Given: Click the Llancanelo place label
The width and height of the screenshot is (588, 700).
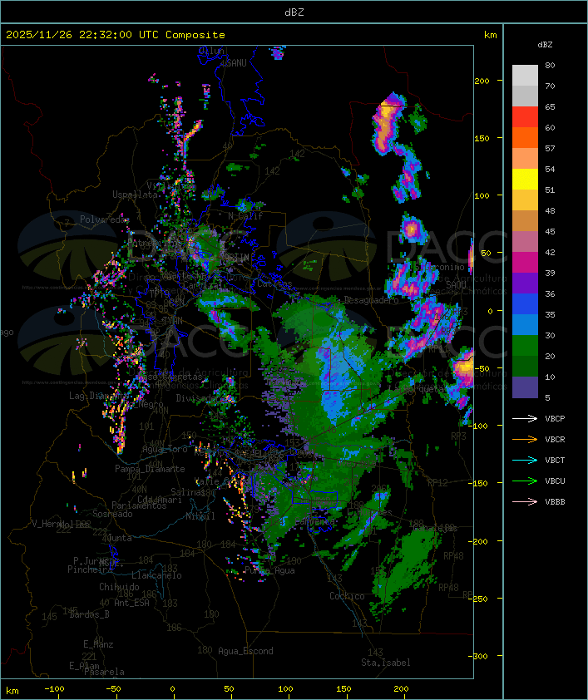Looking at the screenshot, I should pos(156,575).
